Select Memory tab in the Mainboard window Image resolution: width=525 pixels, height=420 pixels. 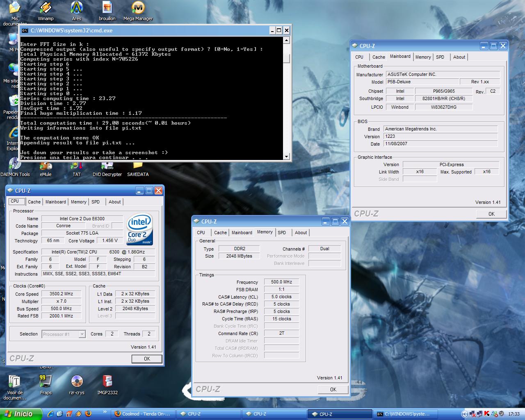pyautogui.click(x=423, y=57)
